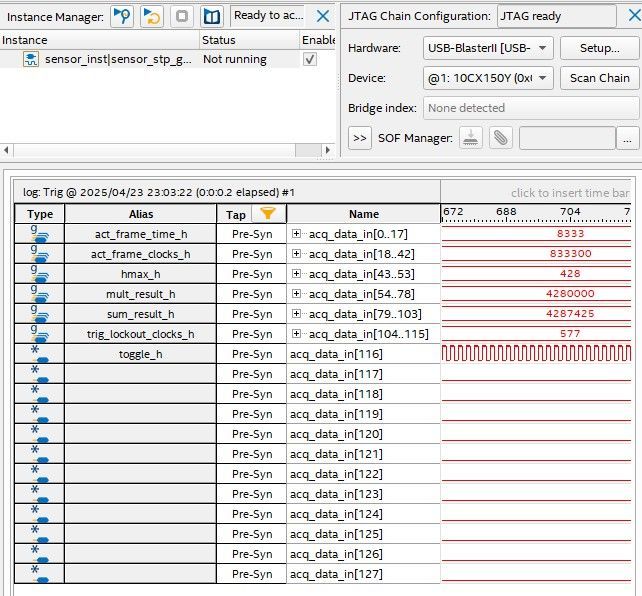642x596 pixels.
Task: Click signal type icon for acq_data_in[125]
Action: [39, 534]
